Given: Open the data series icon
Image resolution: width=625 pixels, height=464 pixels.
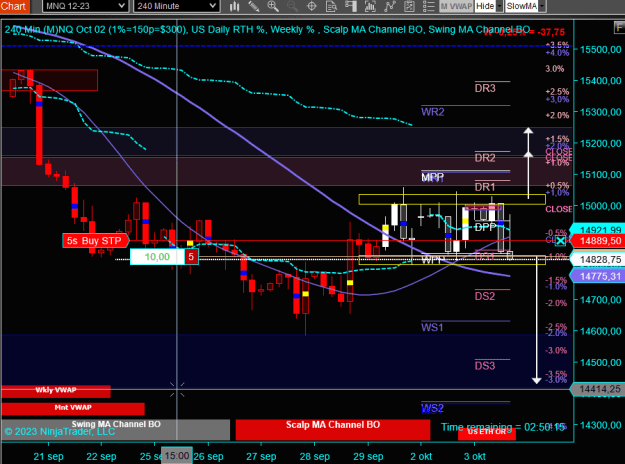Looking at the screenshot, I should click(370, 6).
